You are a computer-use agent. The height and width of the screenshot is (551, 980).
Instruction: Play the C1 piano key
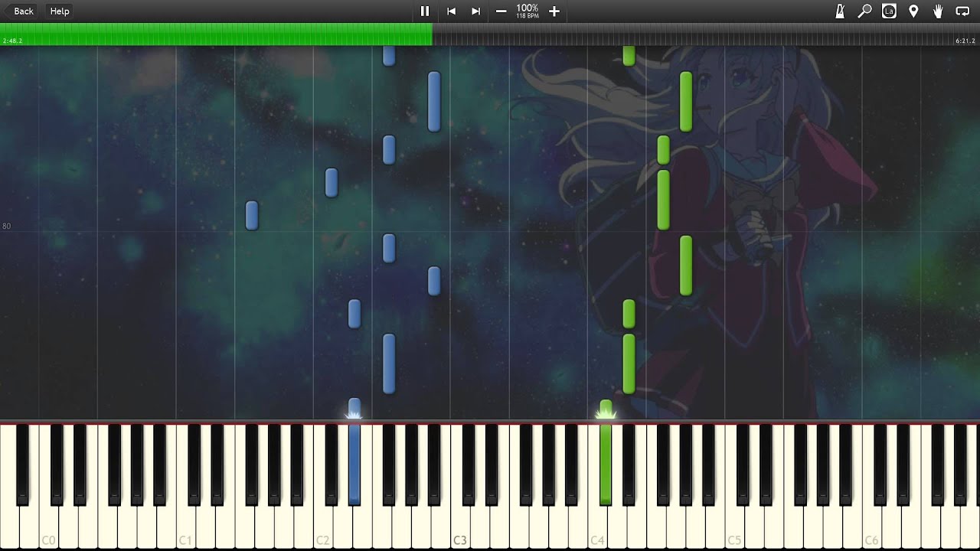coord(185,528)
